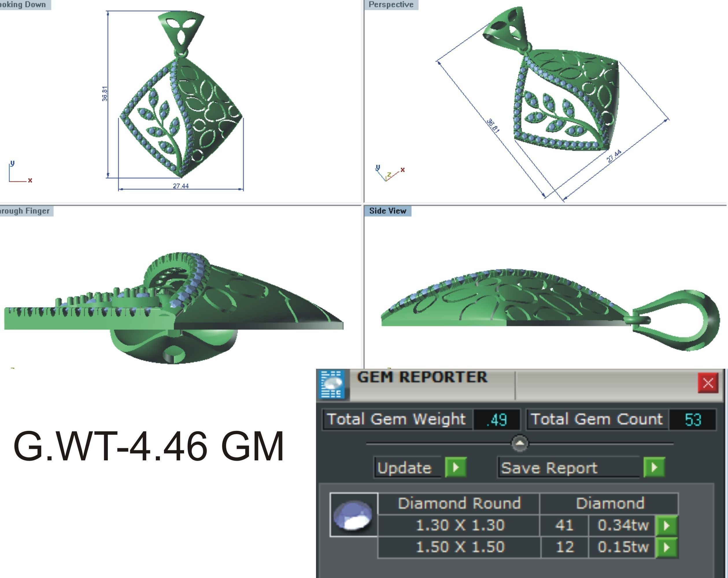Viewport: 728px width, 578px height.
Task: Click the G.WT-4.46 GM text
Action: (x=148, y=446)
